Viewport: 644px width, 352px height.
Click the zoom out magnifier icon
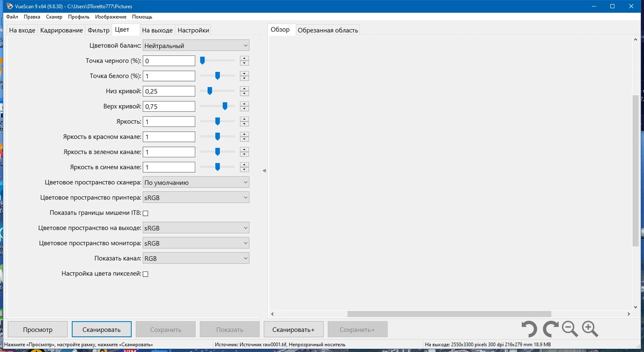click(x=569, y=329)
